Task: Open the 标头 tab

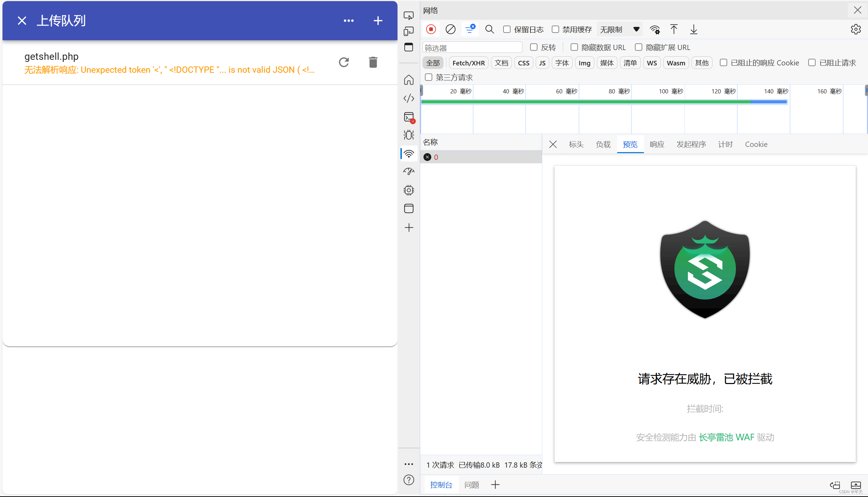Action: tap(576, 144)
